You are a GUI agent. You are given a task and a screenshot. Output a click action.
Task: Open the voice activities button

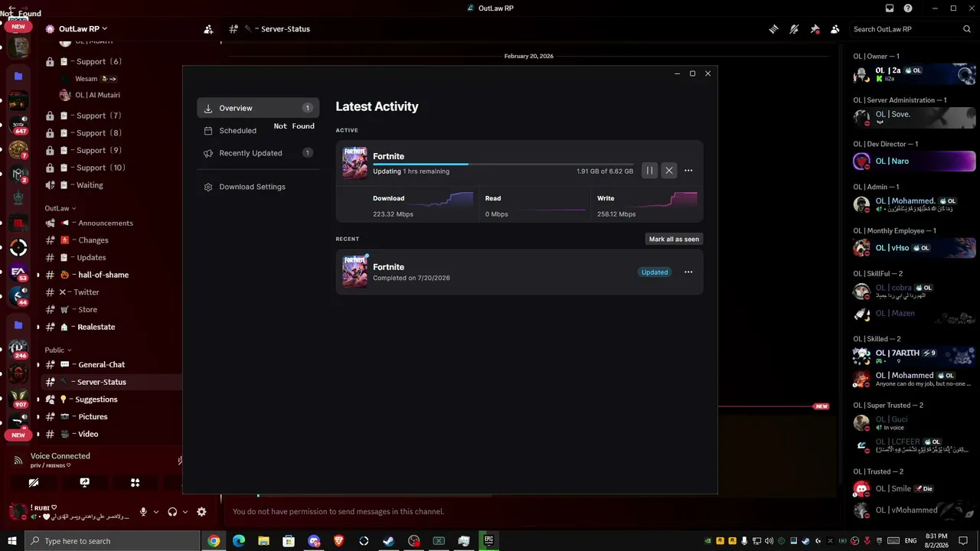coord(135,483)
